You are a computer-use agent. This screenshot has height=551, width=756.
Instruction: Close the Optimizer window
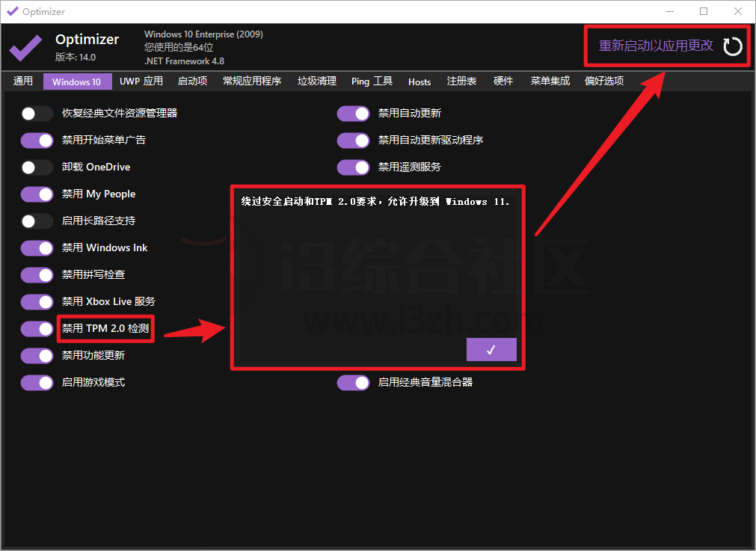coord(737,11)
